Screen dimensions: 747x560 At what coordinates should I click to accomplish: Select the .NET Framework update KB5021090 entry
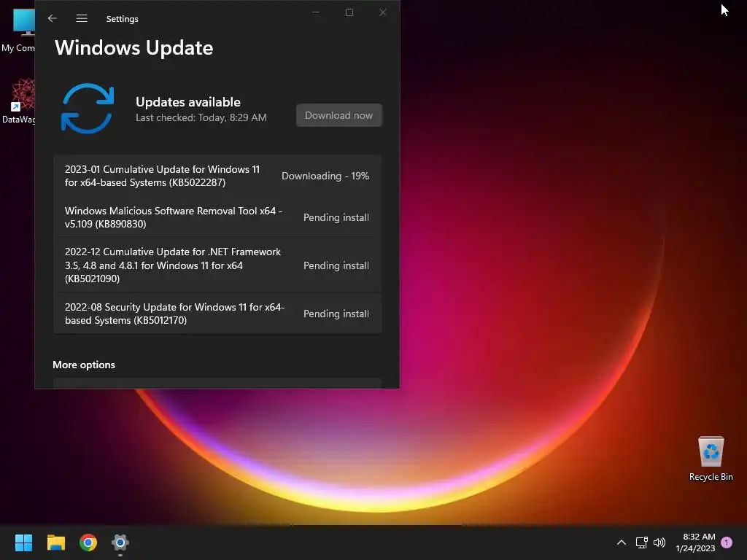click(x=217, y=265)
